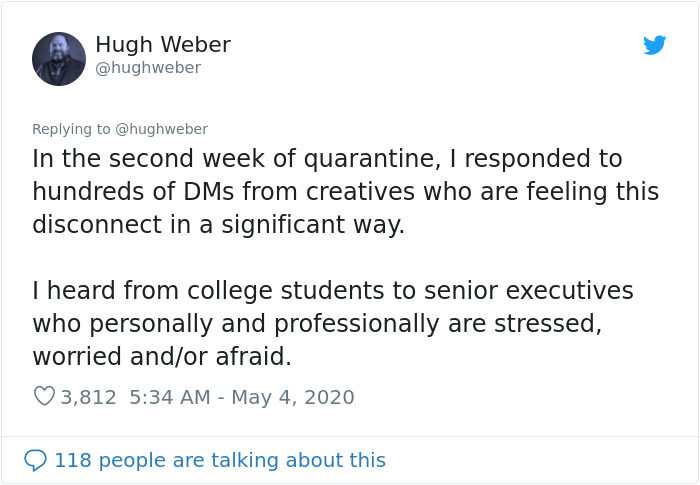700x485 pixels.
Task: Click the word "creatives" in the tweet
Action: tap(361, 191)
